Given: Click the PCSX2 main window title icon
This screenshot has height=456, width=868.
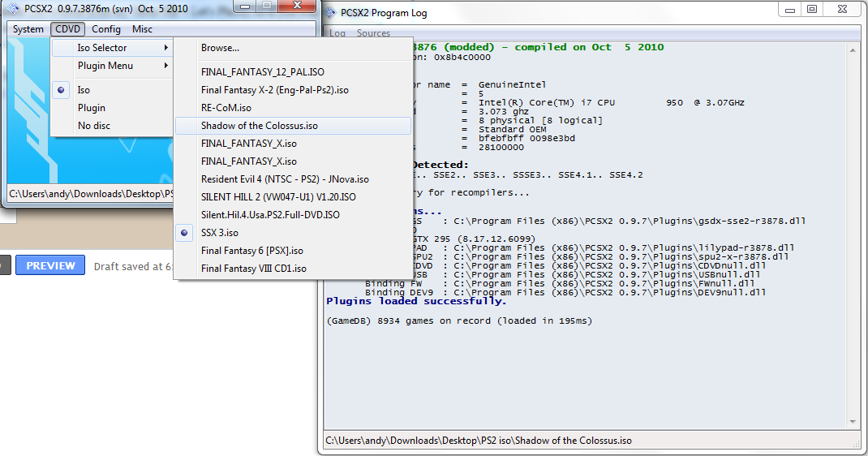Looking at the screenshot, I should point(13,9).
